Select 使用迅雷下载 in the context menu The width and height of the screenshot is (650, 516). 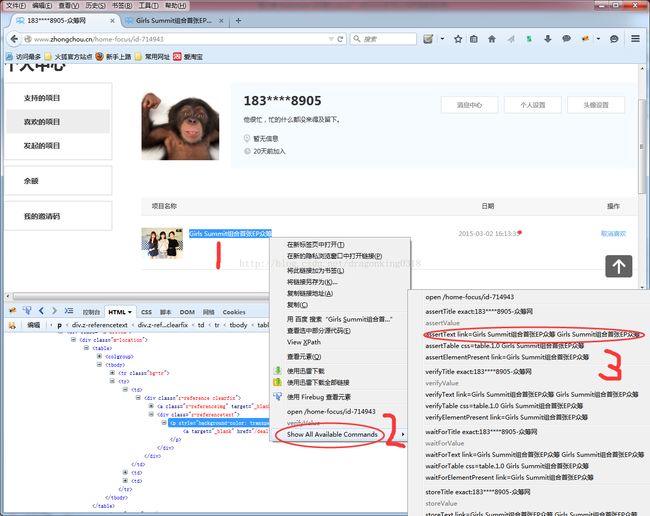[x=306, y=371]
